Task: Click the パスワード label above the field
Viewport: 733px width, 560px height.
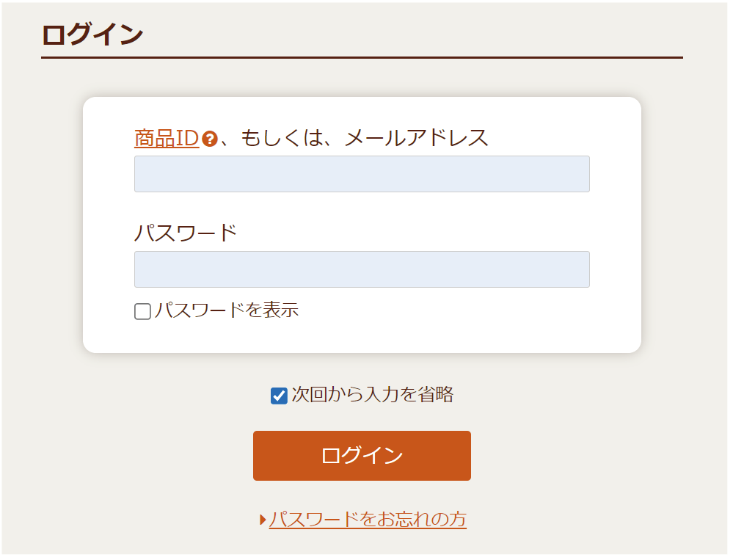Action: click(186, 233)
